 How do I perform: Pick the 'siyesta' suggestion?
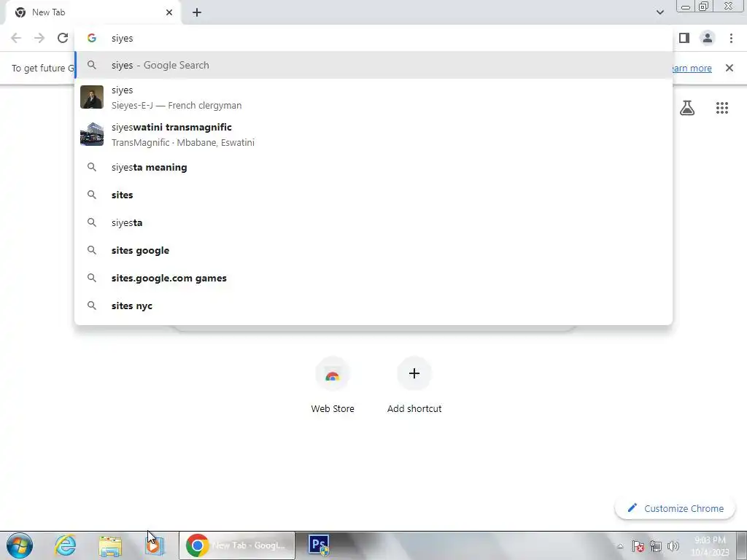pos(373,222)
